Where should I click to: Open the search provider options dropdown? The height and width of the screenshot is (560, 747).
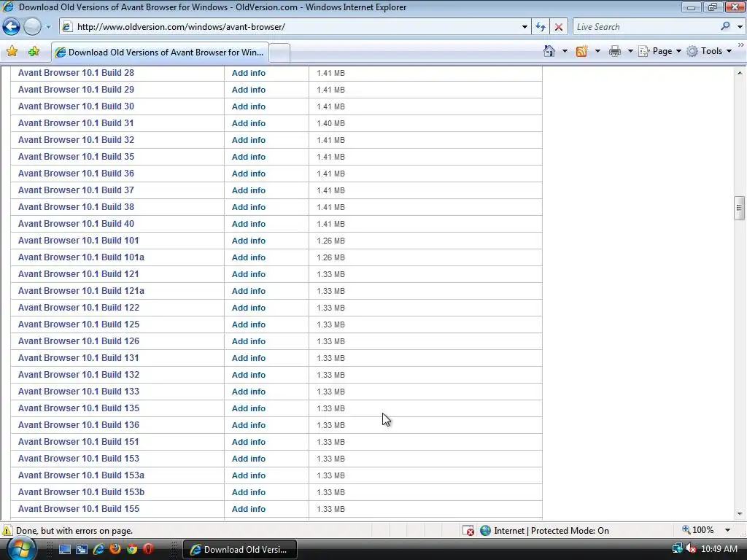[740, 27]
